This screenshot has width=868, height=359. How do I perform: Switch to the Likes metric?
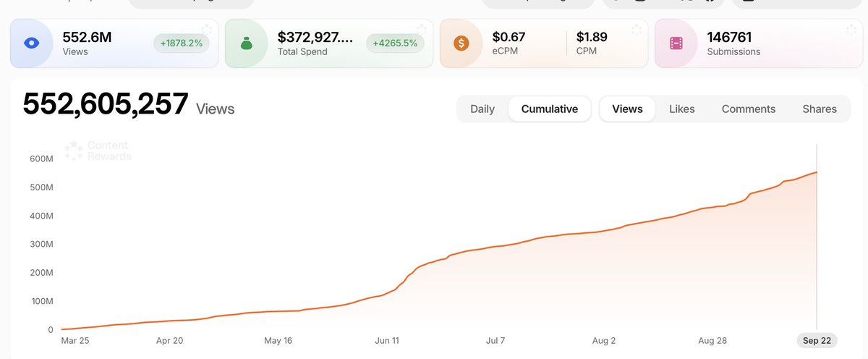[x=681, y=109]
